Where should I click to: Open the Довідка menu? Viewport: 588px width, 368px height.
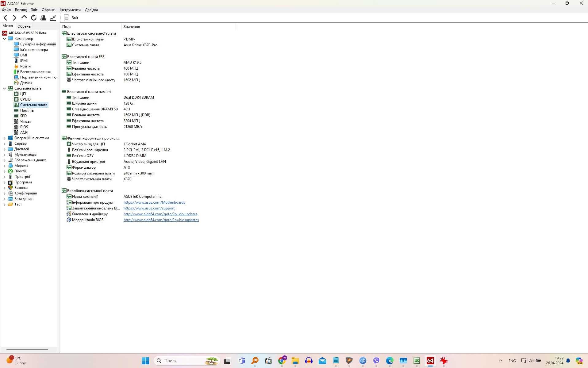point(91,10)
